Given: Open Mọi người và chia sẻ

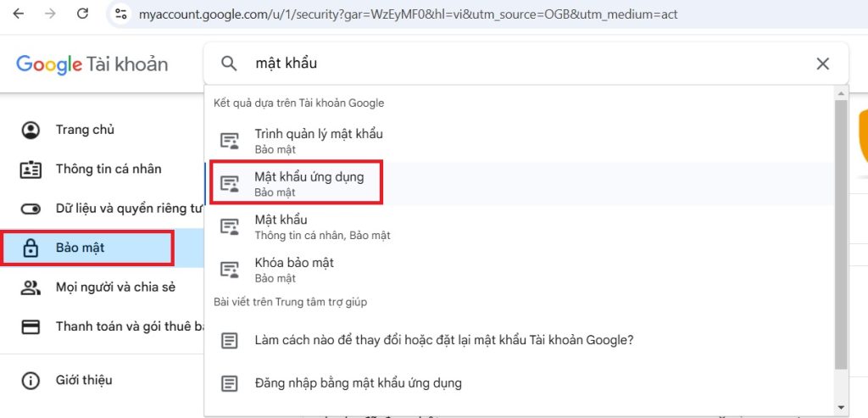Looking at the screenshot, I should pos(114,287).
